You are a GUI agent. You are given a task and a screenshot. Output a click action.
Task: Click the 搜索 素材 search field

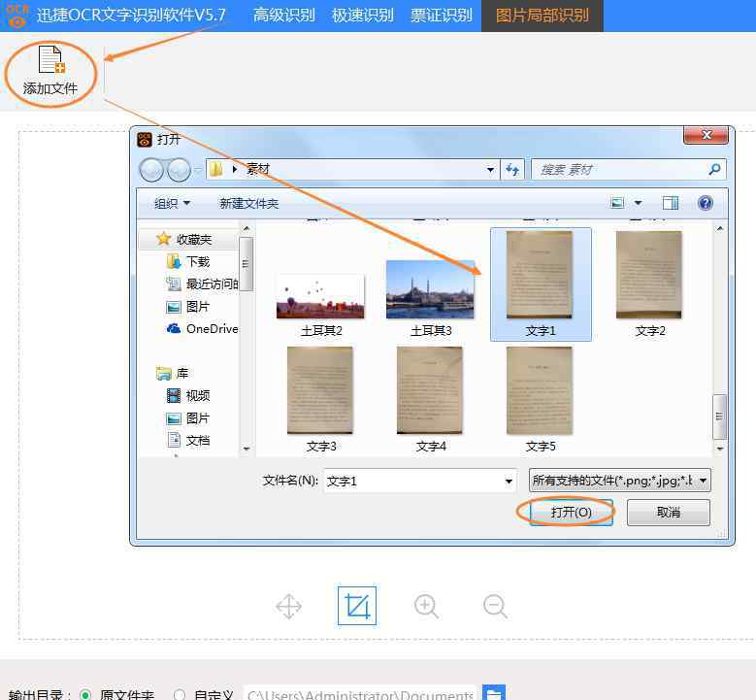click(x=619, y=169)
